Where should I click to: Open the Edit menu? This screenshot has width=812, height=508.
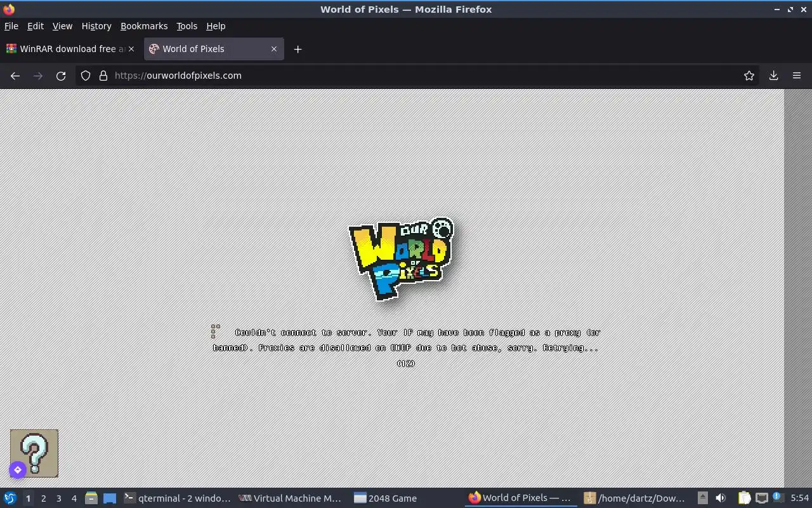coord(36,26)
